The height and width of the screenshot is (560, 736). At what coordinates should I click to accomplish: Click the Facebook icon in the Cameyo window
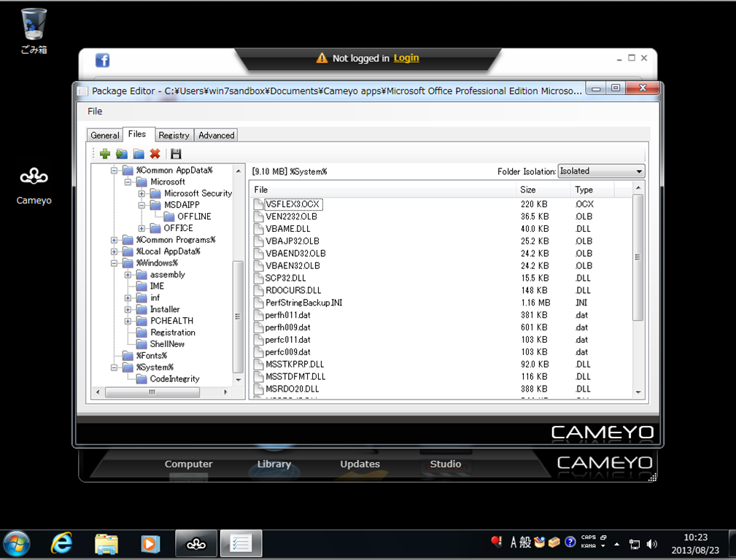[102, 60]
